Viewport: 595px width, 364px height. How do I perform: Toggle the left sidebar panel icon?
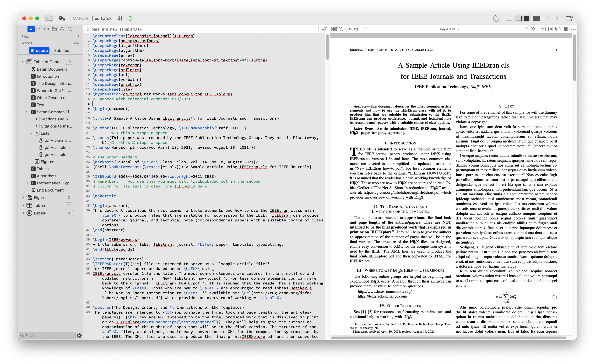[49, 18]
